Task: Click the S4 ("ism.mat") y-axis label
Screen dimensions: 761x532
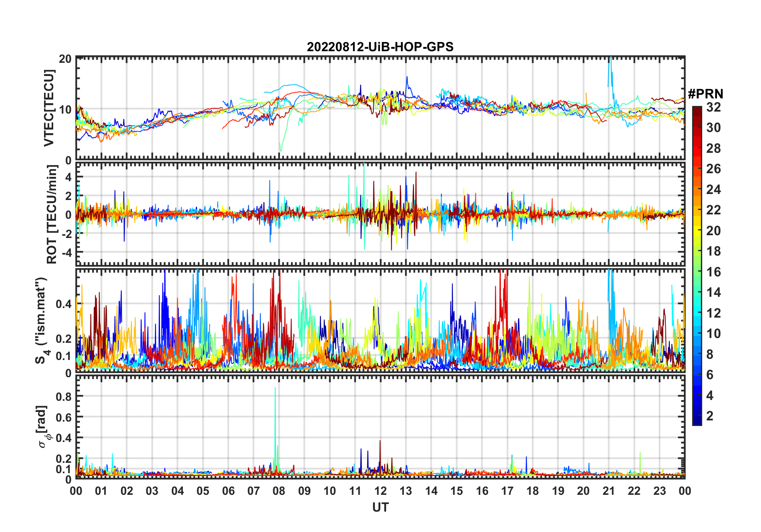Action: pos(41,321)
